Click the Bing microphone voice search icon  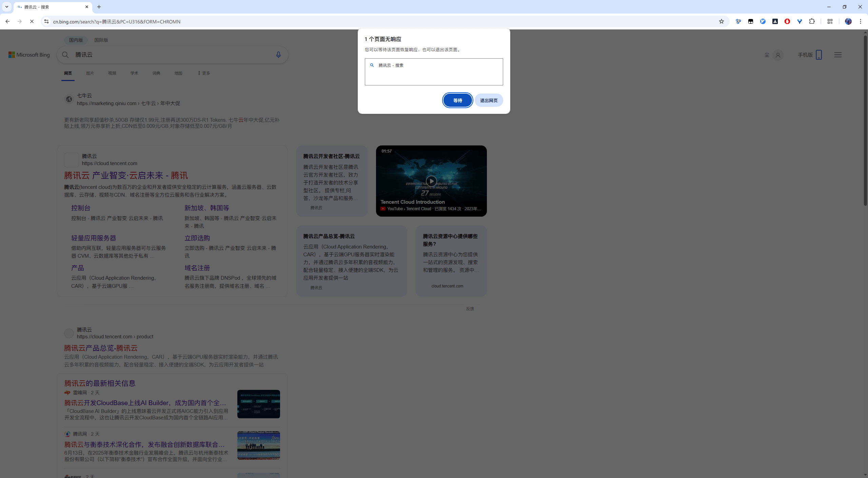[x=278, y=55]
